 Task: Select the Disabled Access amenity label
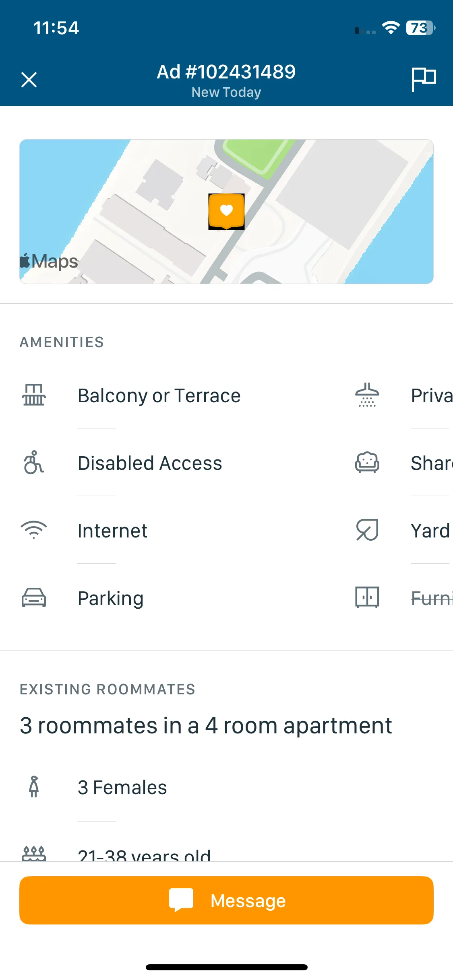pos(150,463)
